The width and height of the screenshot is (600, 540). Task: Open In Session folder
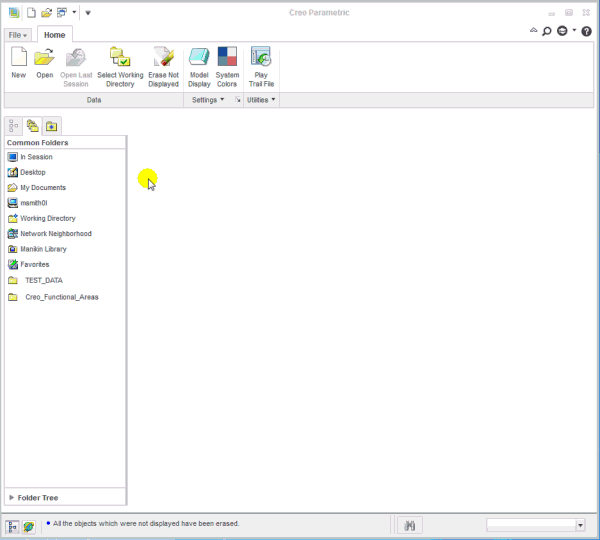click(x=30, y=157)
